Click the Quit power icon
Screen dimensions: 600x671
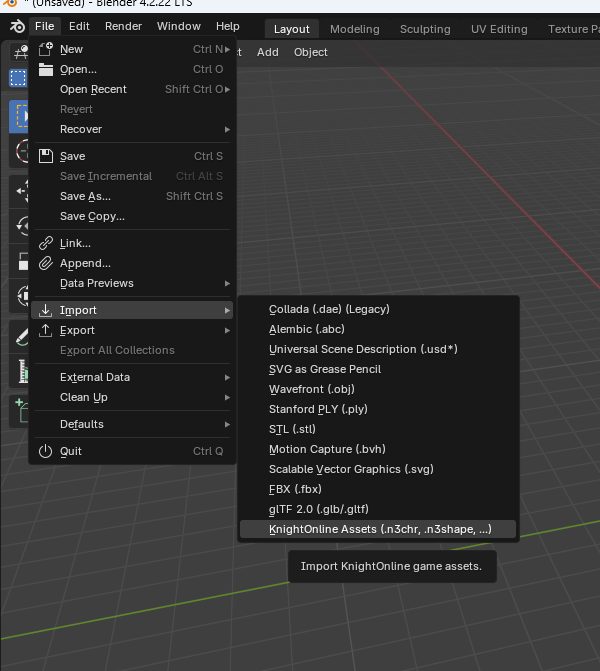point(45,451)
